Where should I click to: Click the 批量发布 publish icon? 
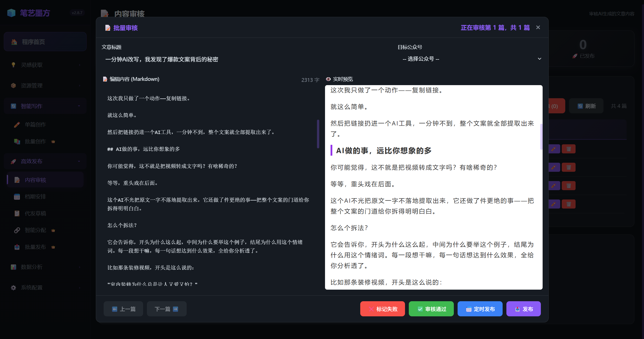click(x=17, y=247)
